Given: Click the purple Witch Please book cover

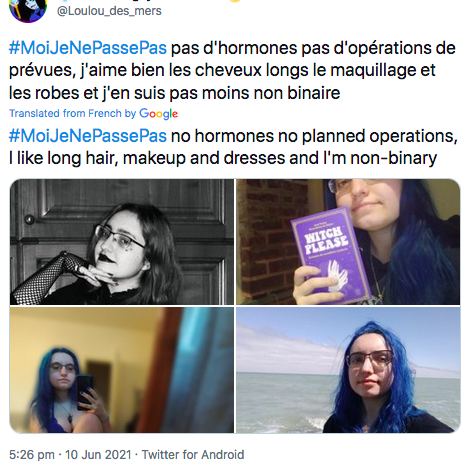Looking at the screenshot, I should pos(331,256).
